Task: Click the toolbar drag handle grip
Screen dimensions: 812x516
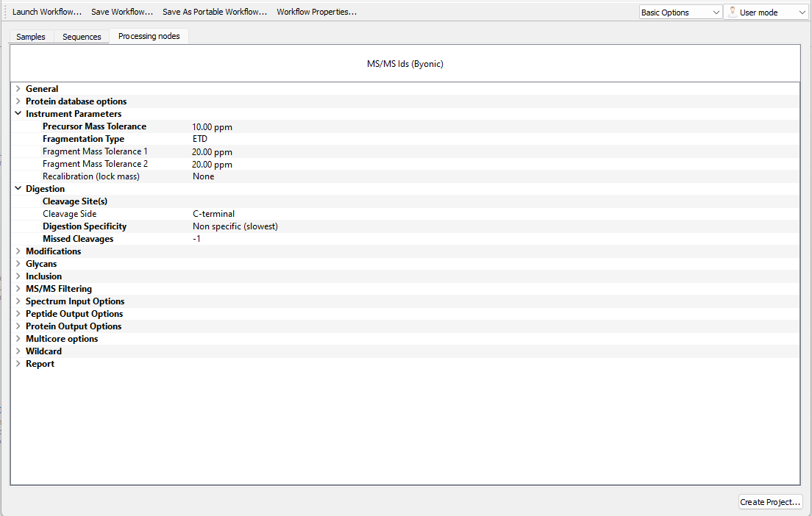Action: click(5, 11)
